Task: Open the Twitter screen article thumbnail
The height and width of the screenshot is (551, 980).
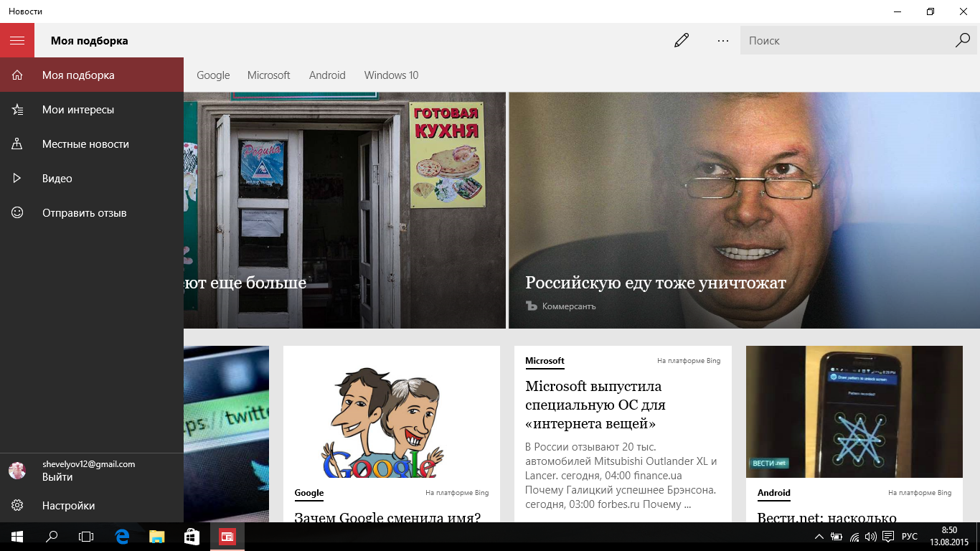Action: pos(226,434)
